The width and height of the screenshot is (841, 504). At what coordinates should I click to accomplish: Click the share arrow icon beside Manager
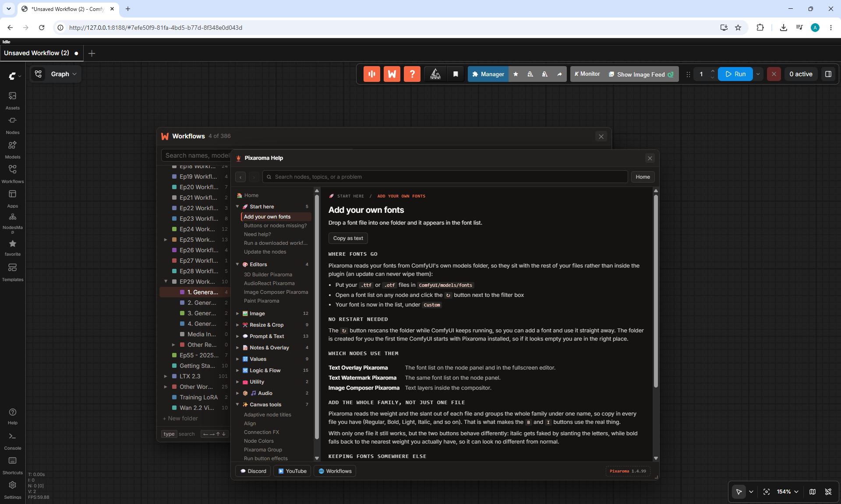[x=559, y=74]
